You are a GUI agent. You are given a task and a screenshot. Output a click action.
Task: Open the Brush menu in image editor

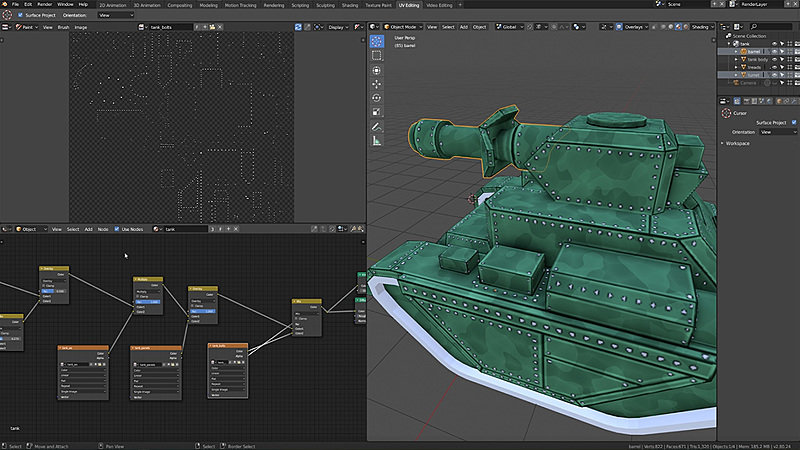[x=63, y=27]
